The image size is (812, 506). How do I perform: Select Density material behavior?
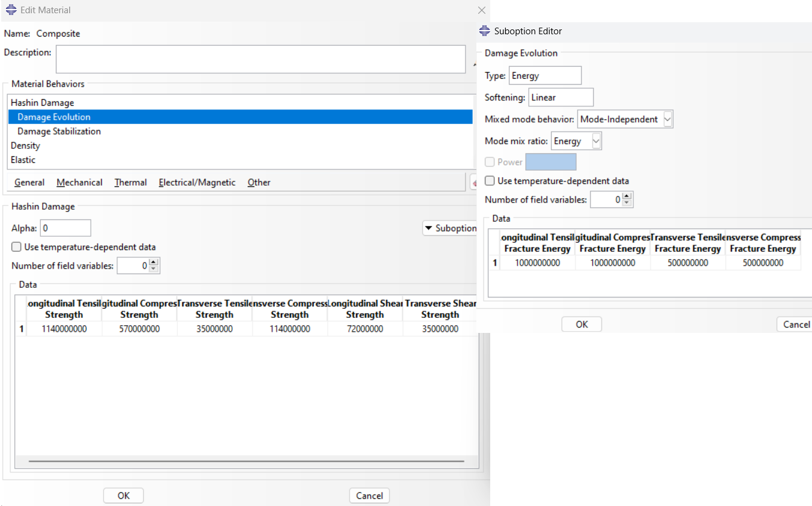tap(241, 145)
